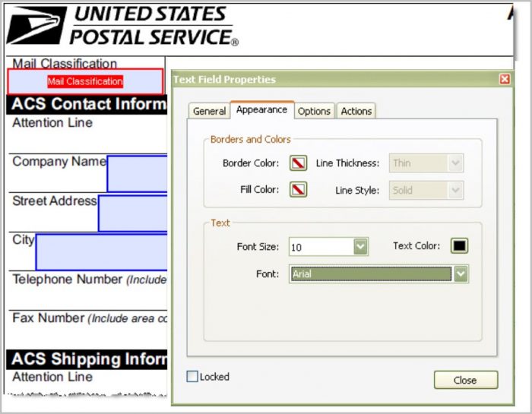Click the Street Address form field
The image size is (532, 414).
[x=133, y=213]
